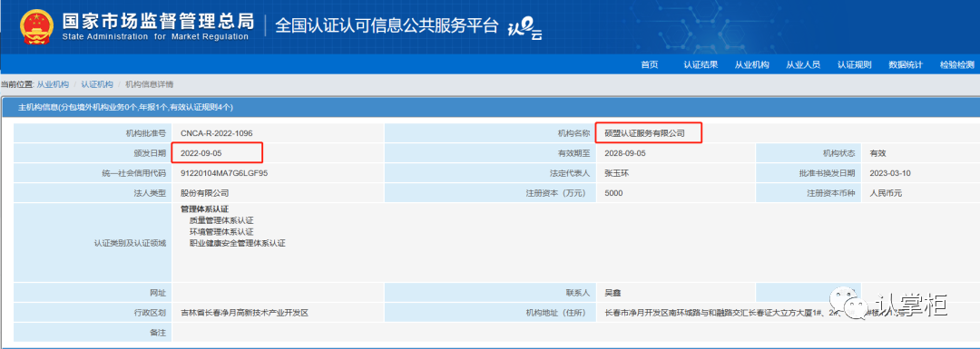Image resolution: width=980 pixels, height=349 pixels.
Task: Click the 认证类别及认证领域 label cell
Action: 93,243
